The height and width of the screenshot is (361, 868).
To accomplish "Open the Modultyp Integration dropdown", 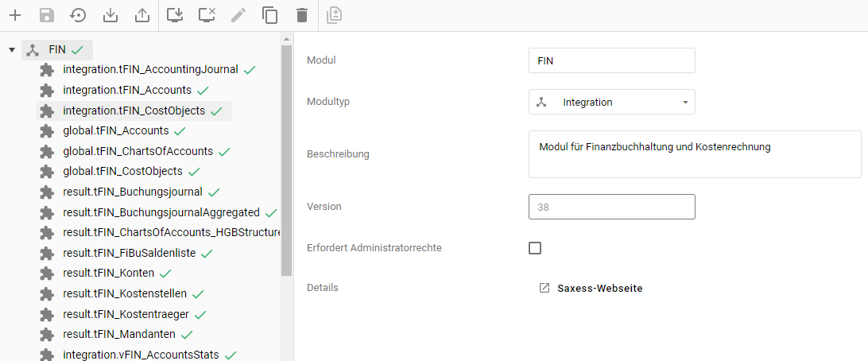I will coord(611,102).
